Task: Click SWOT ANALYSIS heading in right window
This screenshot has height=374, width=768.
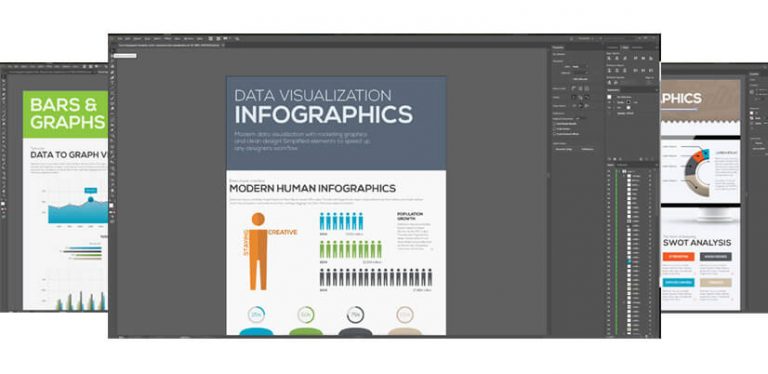Action: [x=697, y=243]
